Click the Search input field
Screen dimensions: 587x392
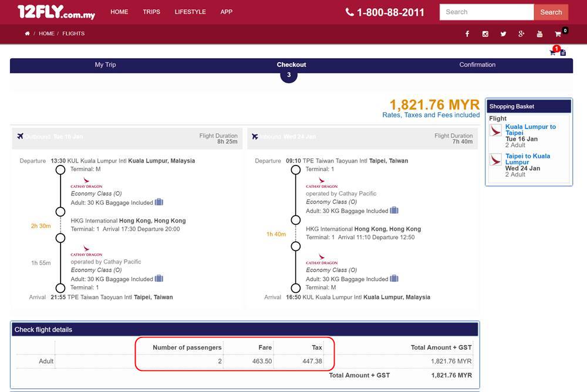point(486,12)
